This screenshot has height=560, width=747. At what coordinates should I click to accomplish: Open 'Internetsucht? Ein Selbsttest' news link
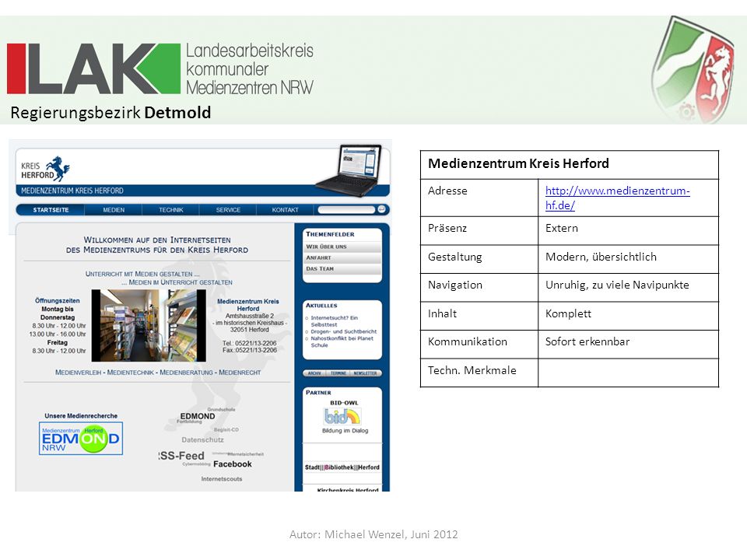point(334,321)
